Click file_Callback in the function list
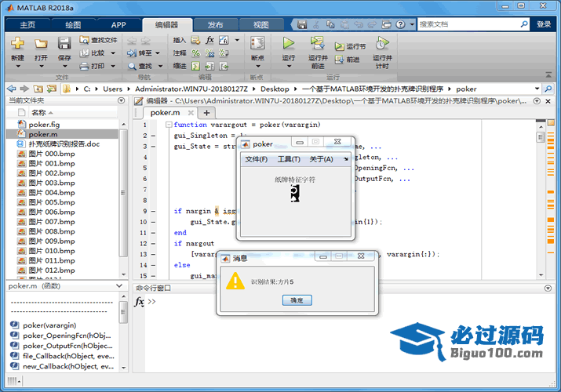Screen dimensions: 561x392 (68, 356)
